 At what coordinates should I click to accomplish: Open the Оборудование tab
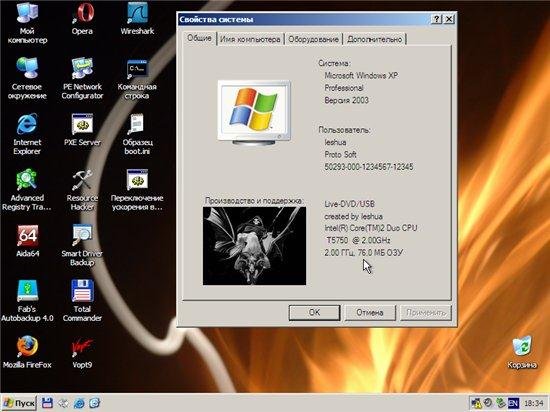(313, 39)
